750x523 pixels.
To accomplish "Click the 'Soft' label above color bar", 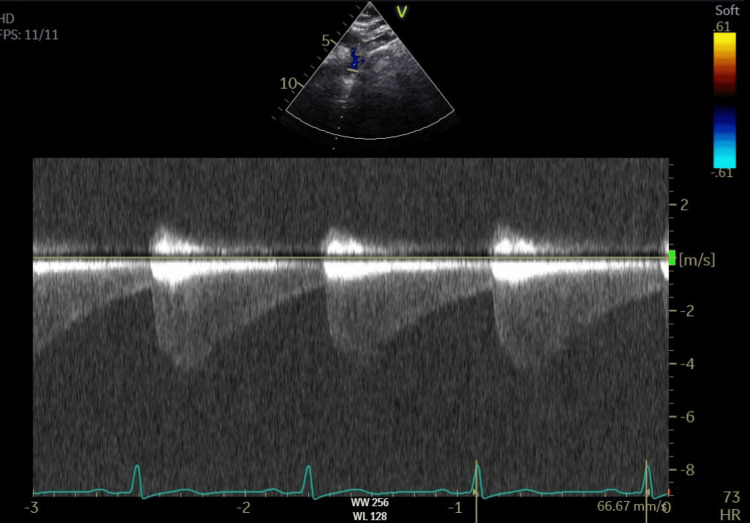I will pos(727,10).
